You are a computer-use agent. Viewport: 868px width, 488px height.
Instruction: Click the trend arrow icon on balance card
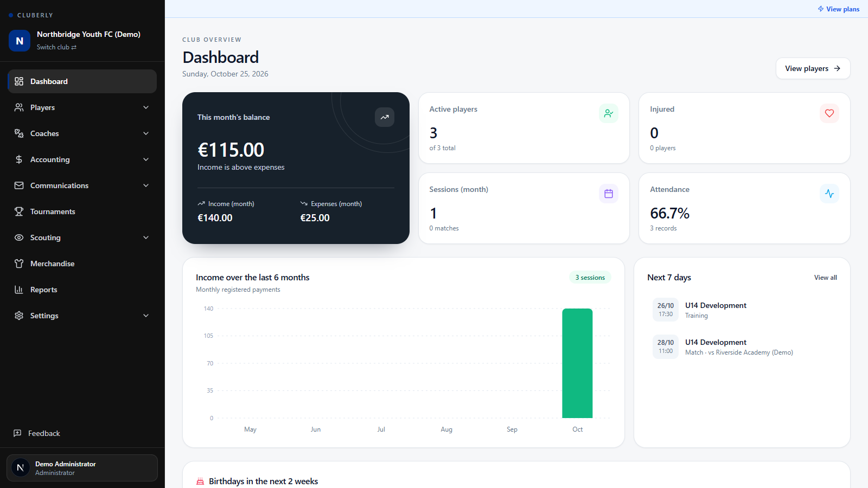tap(385, 117)
